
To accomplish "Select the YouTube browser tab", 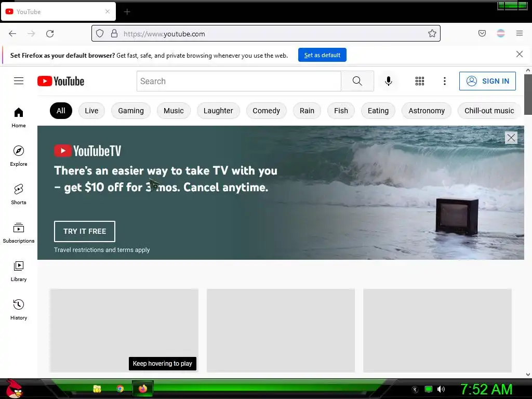I will (x=58, y=11).
